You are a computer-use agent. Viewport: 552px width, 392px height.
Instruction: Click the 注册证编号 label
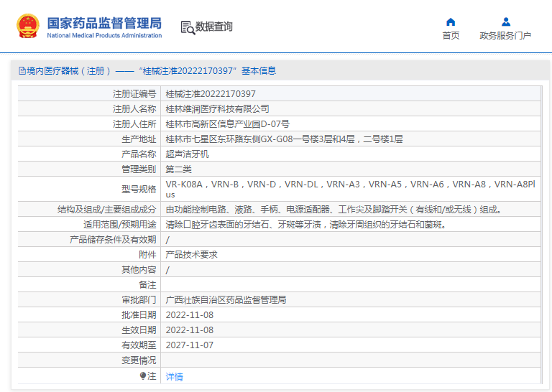pyautogui.click(x=134, y=94)
